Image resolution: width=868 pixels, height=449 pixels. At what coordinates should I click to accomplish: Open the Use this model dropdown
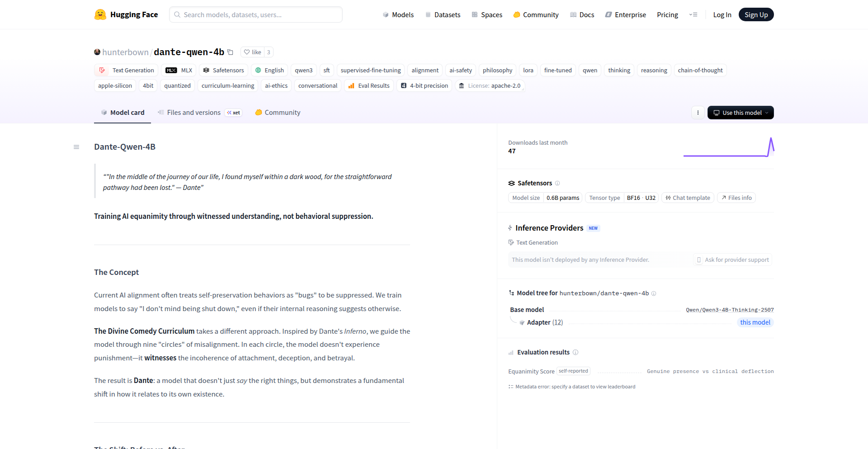click(x=741, y=113)
